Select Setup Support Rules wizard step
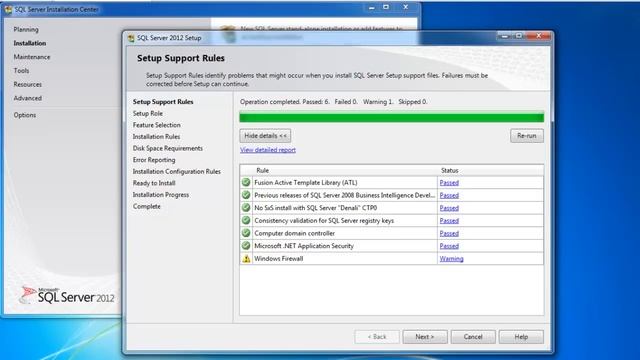The height and width of the screenshot is (360, 640). tap(163, 102)
